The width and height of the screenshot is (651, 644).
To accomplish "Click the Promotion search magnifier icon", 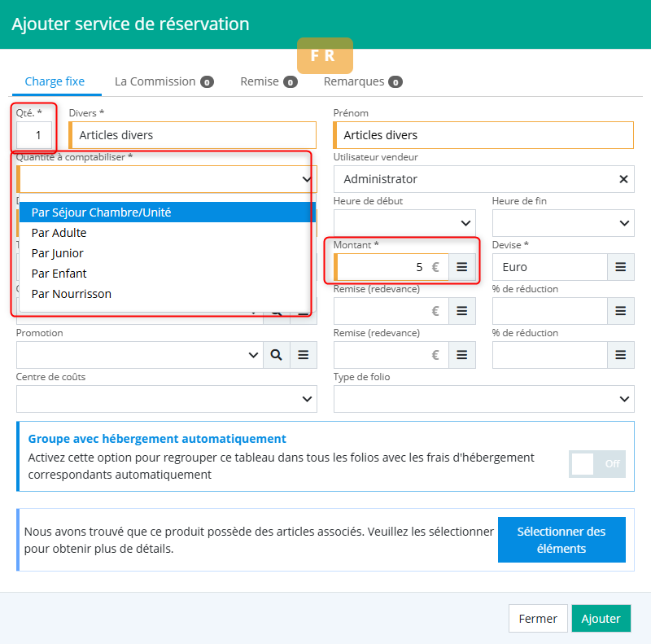I will [x=277, y=355].
